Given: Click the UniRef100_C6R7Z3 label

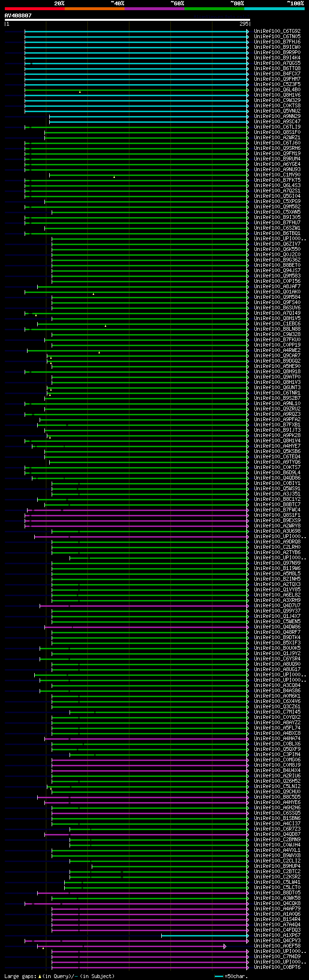Looking at the screenshot, I should (x=277, y=829).
